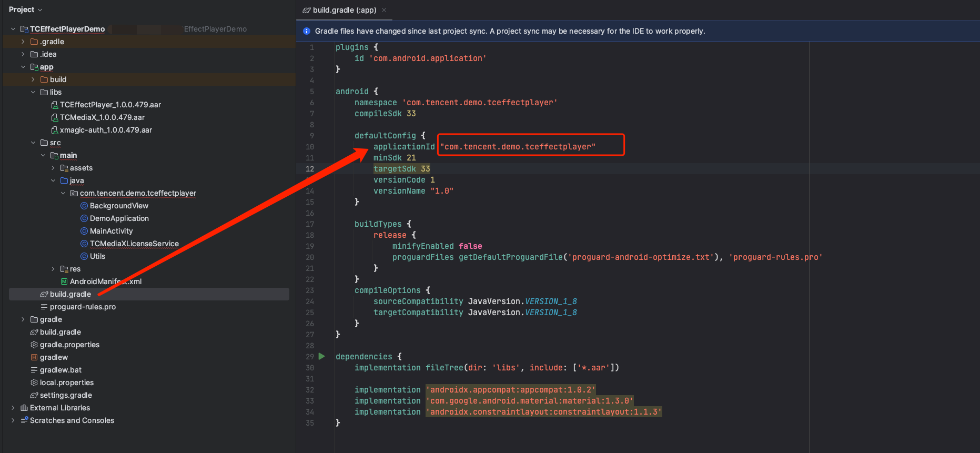
Task: Select TCMediaXLicenseService in the tree
Action: (x=134, y=244)
